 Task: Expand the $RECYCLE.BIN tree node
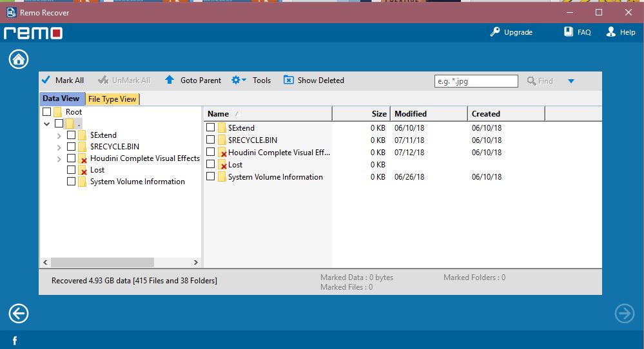click(x=59, y=147)
